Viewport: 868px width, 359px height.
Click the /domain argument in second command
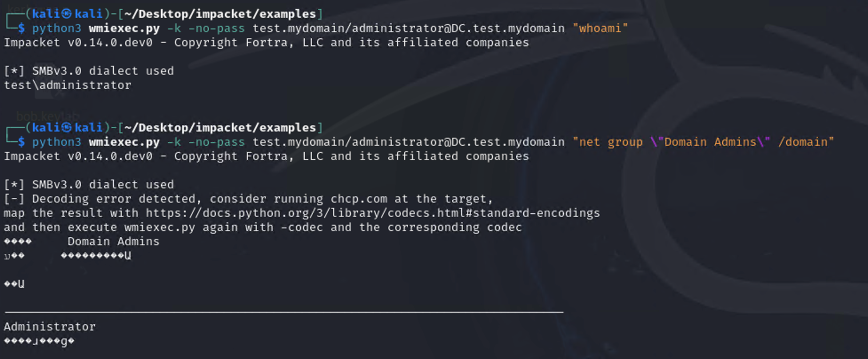(x=803, y=142)
